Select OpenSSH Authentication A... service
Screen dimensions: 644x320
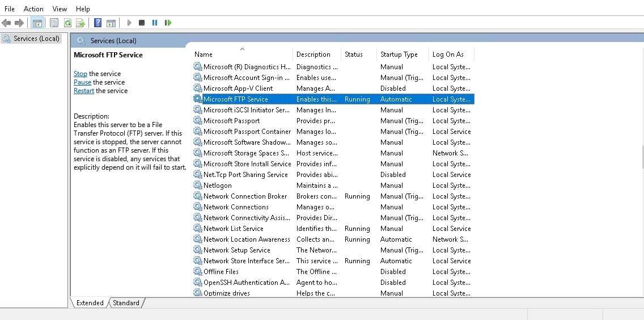coord(333,282)
